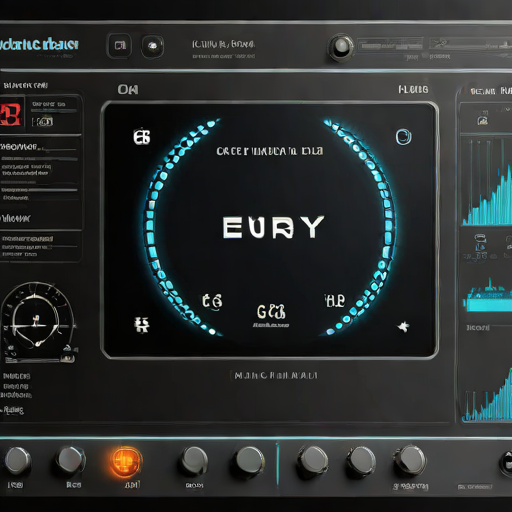The width and height of the screenshot is (512, 512).
Task: Click the EURY label in center display
Action: (273, 227)
